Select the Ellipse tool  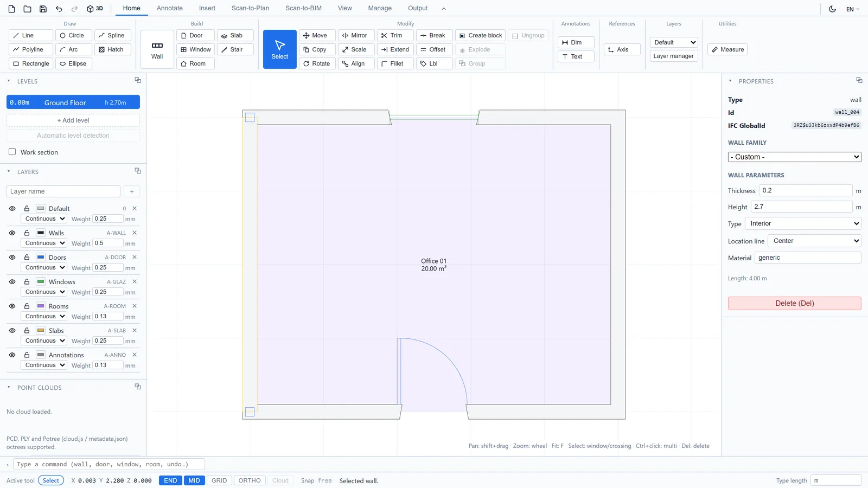click(x=74, y=63)
